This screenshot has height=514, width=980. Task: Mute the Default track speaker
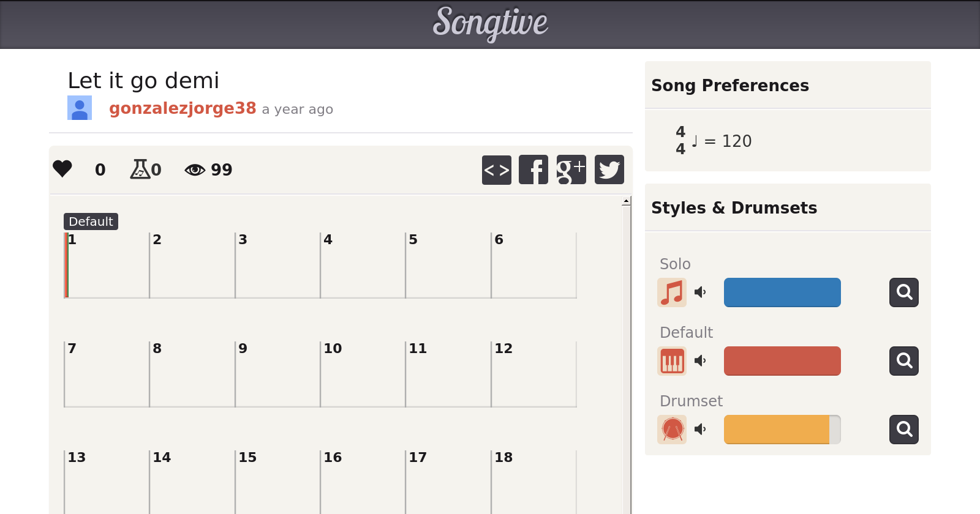(700, 361)
